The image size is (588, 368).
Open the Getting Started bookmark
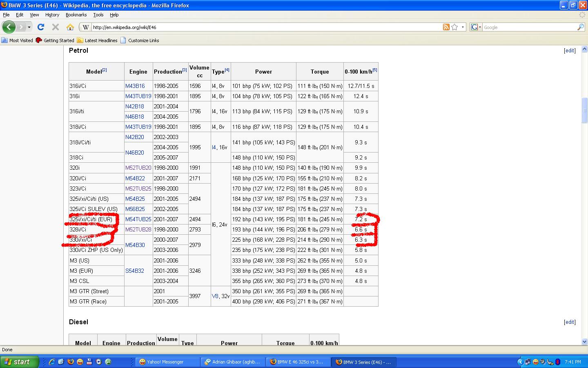[55, 40]
